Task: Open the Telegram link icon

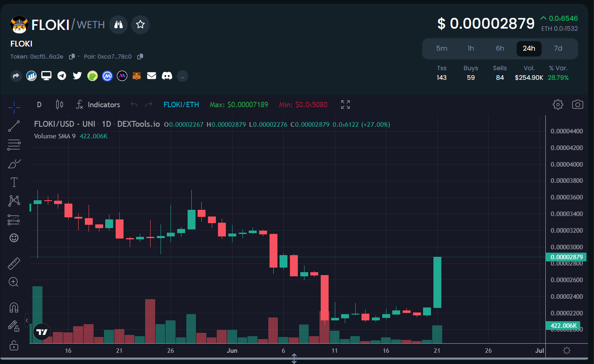Action: pos(62,76)
